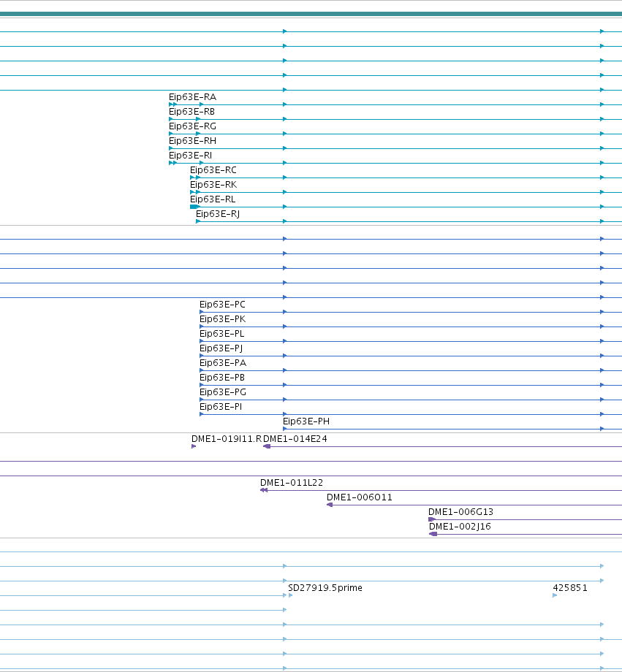This screenshot has width=622, height=672.
Task: Click the arrow glyph of DME1-006O11
Action: pos(330,505)
